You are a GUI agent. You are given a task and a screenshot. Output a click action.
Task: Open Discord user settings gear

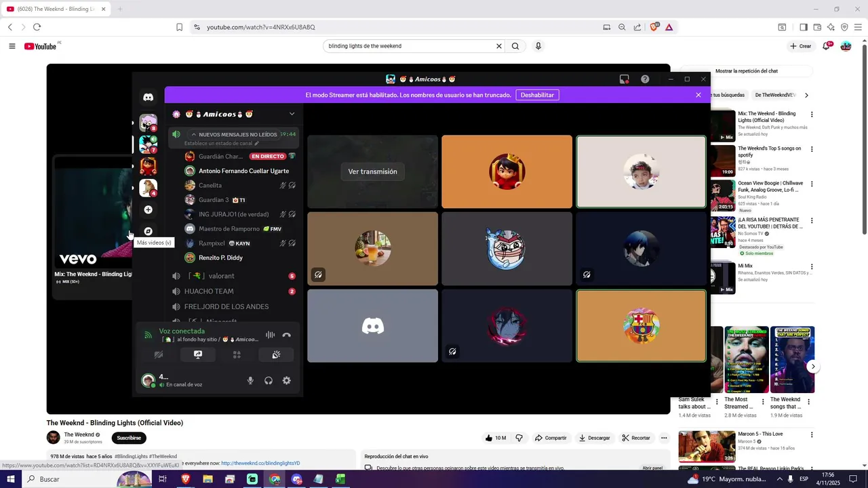click(287, 381)
